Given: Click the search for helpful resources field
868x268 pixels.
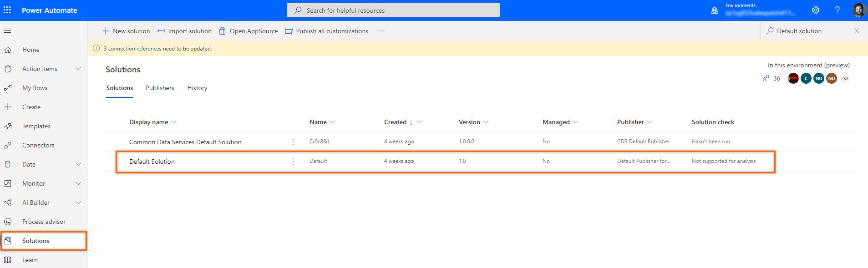Looking at the screenshot, I should tap(393, 10).
